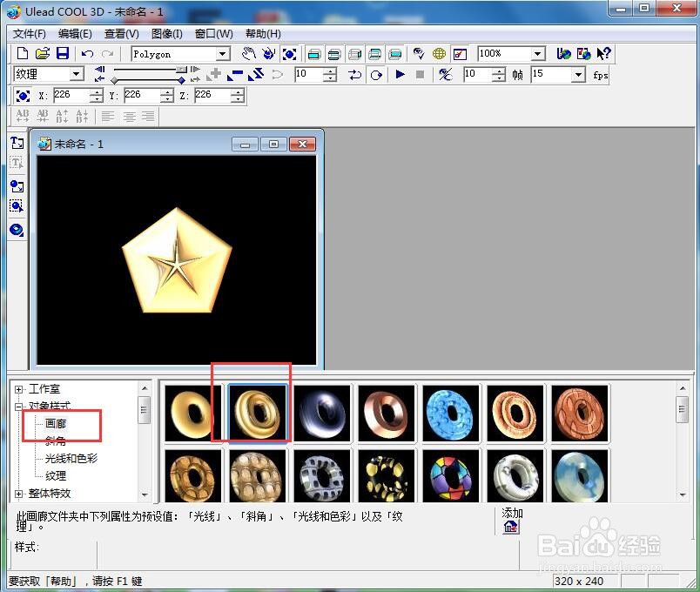Toggle loop mode icon
The image size is (700, 592).
376,75
